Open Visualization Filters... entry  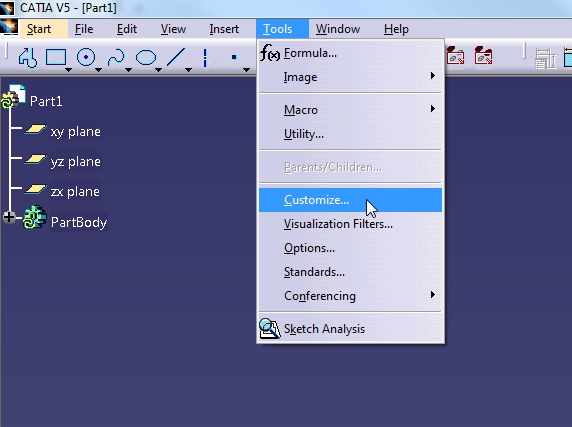pyautogui.click(x=350, y=224)
